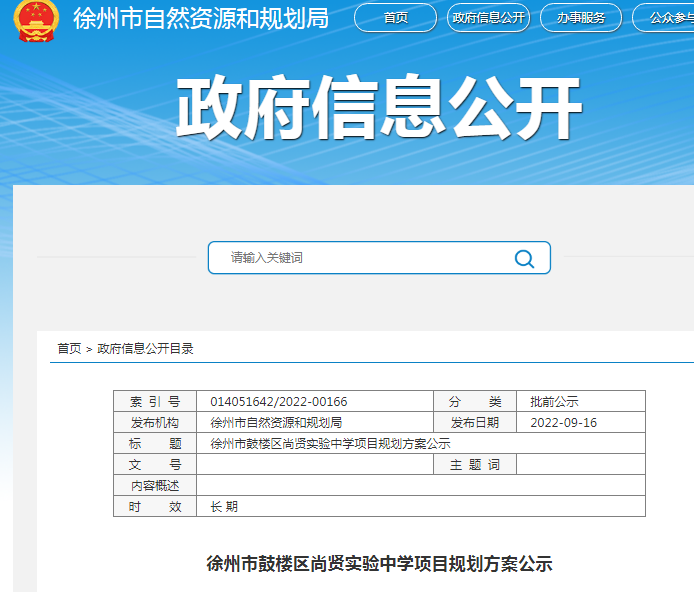Click the 请输入关键词 search field
694x592 pixels.
[379, 258]
